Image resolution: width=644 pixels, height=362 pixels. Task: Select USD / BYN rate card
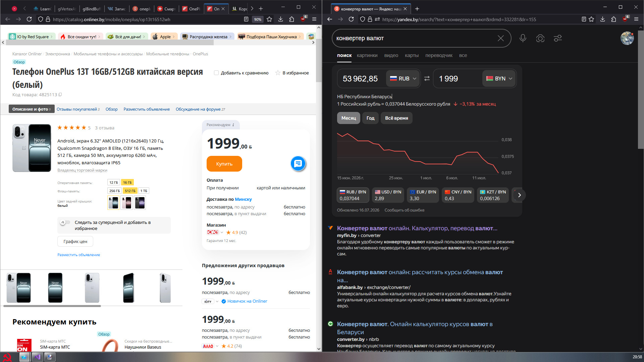[388, 195]
